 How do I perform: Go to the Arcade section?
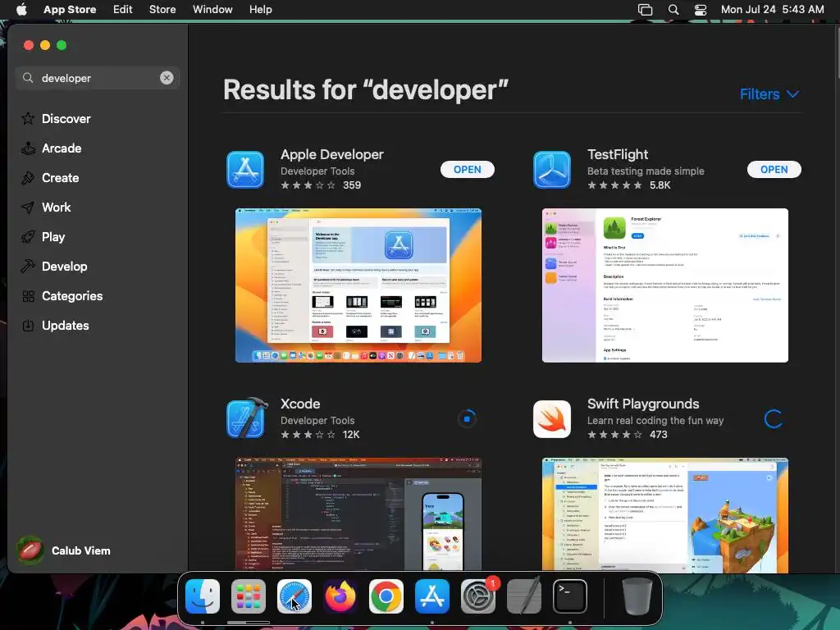[x=62, y=148]
